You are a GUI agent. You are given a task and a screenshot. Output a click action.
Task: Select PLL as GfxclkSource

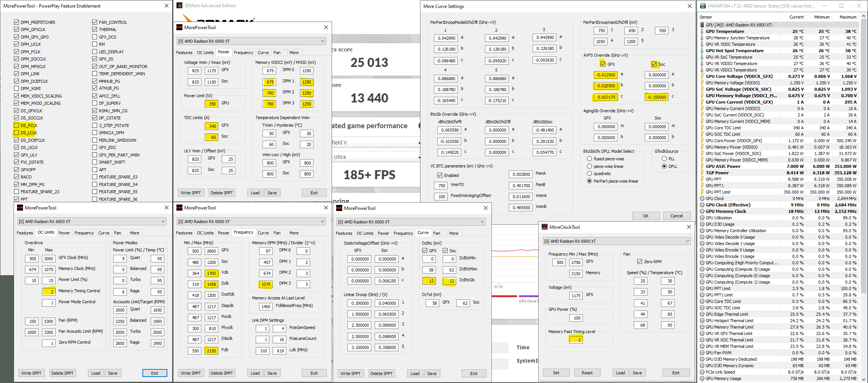(664, 159)
